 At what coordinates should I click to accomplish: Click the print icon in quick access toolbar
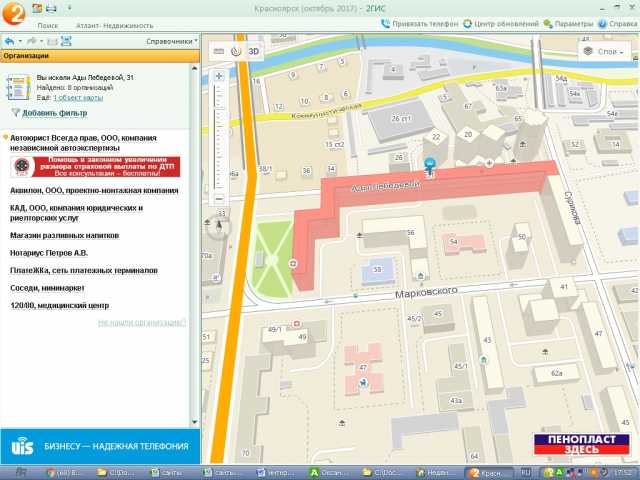[x=51, y=9]
